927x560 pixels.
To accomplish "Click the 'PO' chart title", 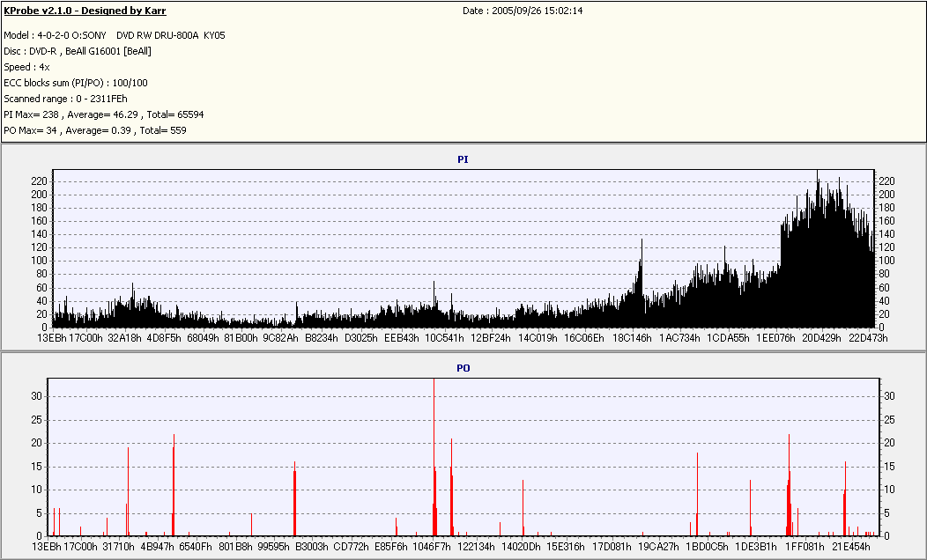I will click(x=463, y=368).
